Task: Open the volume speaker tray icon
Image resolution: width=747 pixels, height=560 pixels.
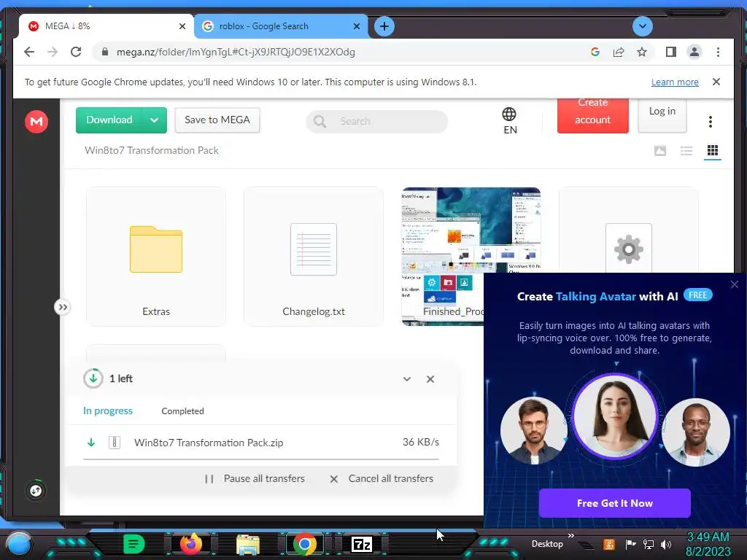Action: [x=666, y=544]
